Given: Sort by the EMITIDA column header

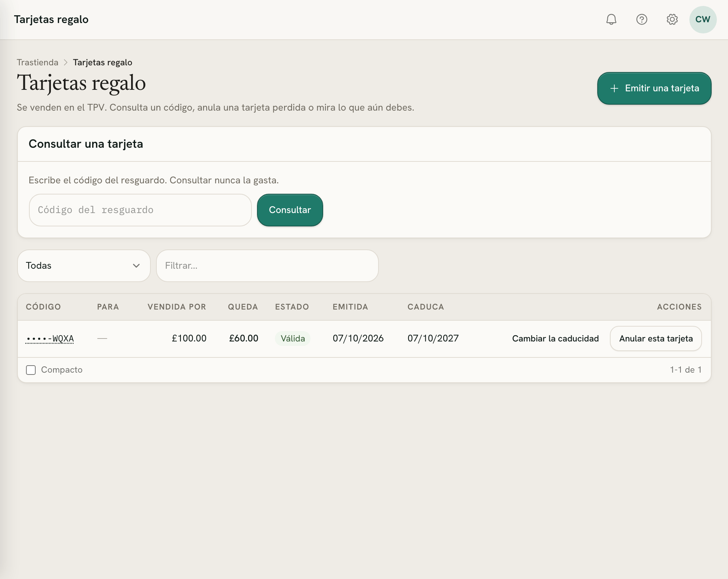Looking at the screenshot, I should (350, 307).
